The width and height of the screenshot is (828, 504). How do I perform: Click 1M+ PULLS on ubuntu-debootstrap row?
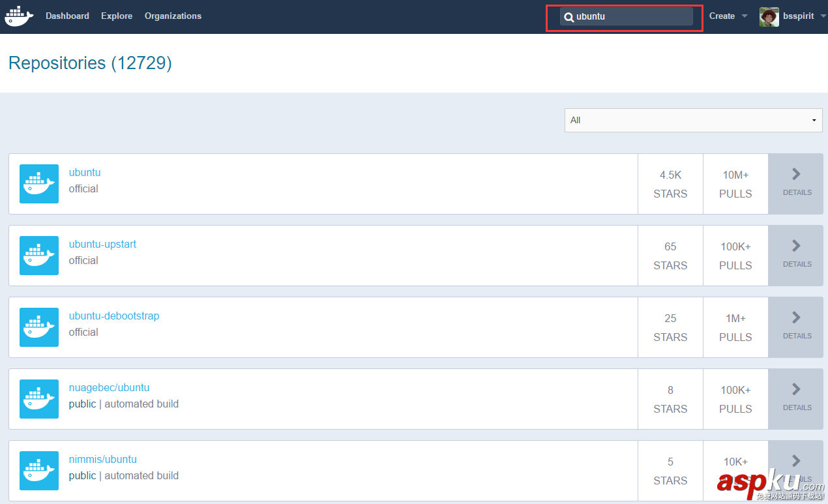tap(735, 327)
